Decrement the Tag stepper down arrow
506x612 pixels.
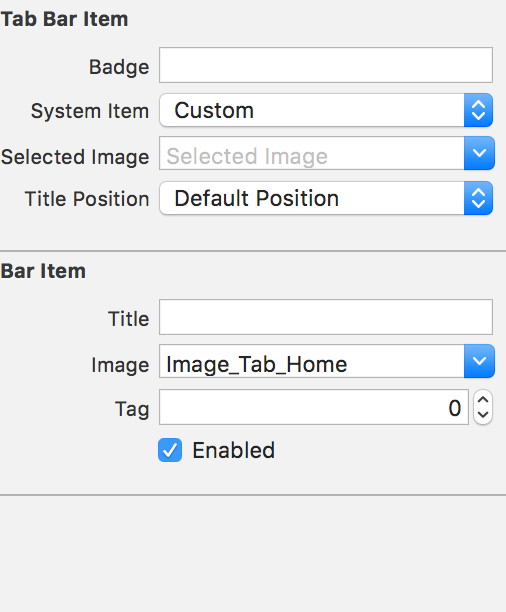point(483,415)
